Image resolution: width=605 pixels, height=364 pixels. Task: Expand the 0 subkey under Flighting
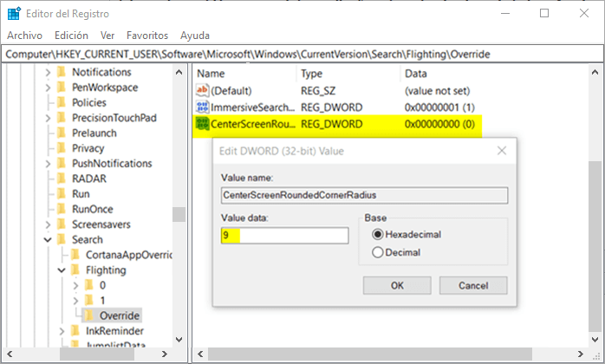pyautogui.click(x=75, y=286)
